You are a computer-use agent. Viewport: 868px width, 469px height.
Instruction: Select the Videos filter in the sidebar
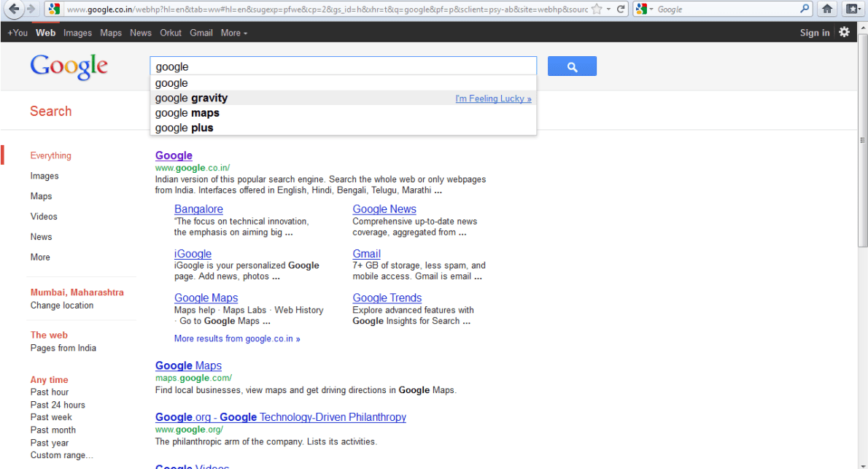[x=44, y=216]
